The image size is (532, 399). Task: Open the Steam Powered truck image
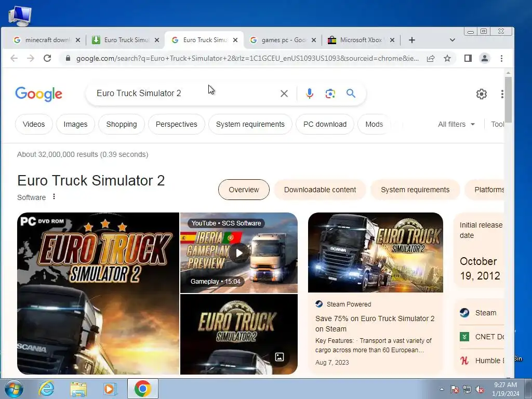coord(375,252)
